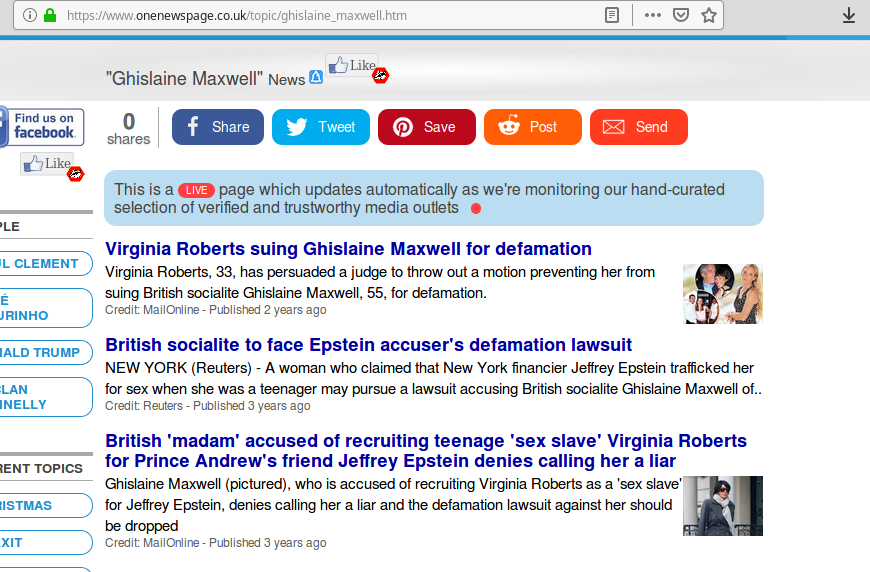Screen dimensions: 870x572
Task: Select the CLEMENT person topic pill
Action: (x=45, y=264)
